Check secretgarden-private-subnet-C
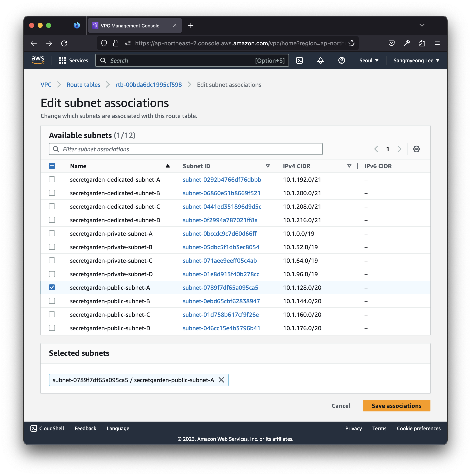This screenshot has width=471, height=476. [52, 260]
